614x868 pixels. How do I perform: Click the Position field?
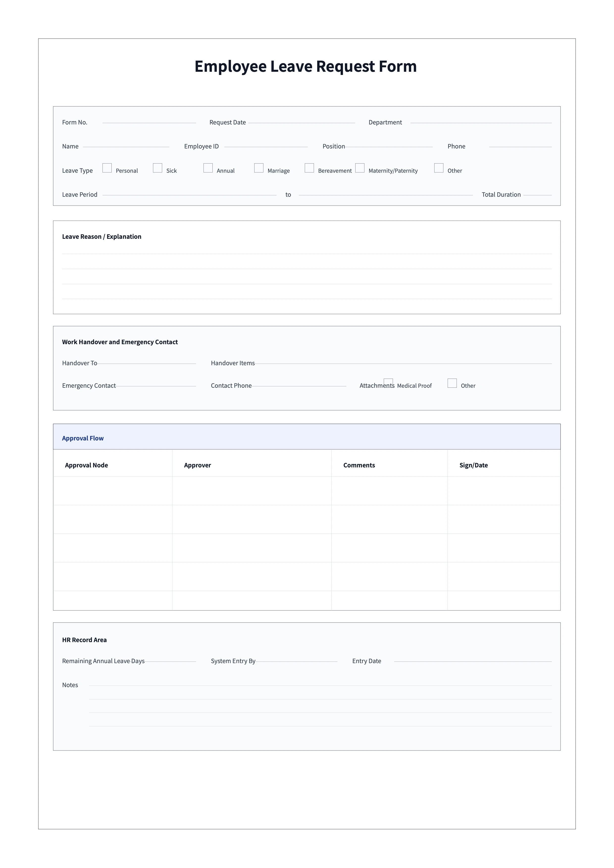pyautogui.click(x=389, y=146)
